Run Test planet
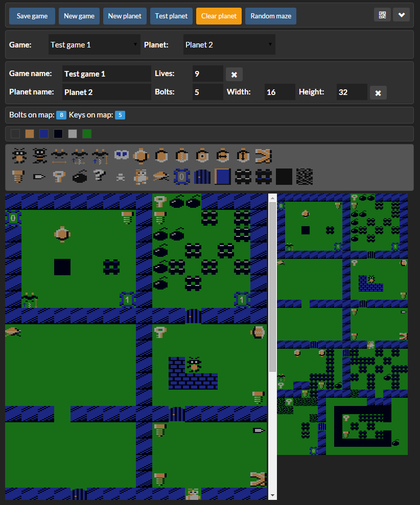Viewport: 420px width, 505px height. (171, 16)
